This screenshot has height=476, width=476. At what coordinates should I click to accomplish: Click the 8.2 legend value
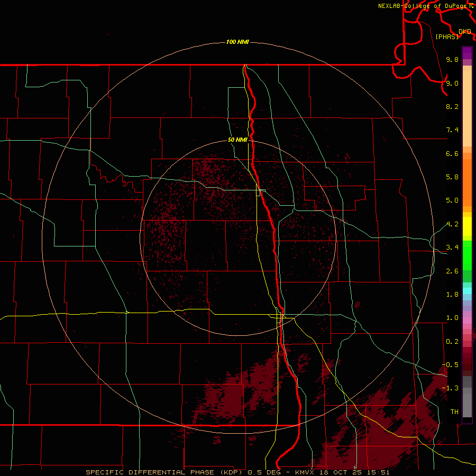coord(452,106)
